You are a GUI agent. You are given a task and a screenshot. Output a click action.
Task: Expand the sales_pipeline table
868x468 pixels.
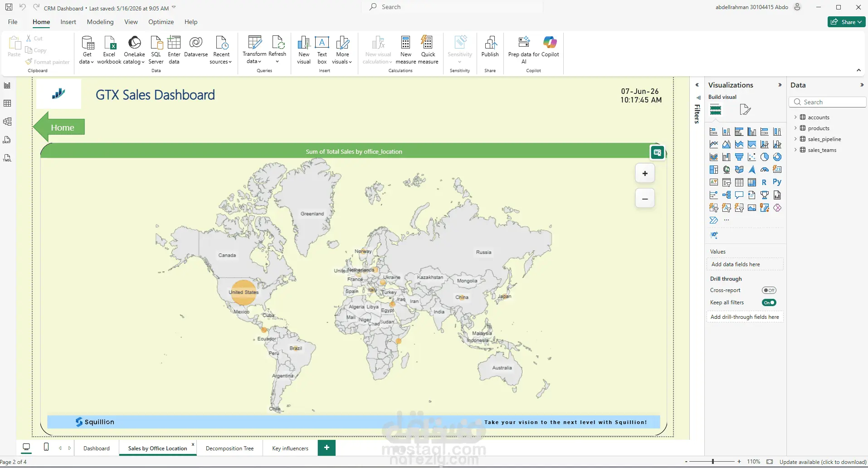[795, 139]
